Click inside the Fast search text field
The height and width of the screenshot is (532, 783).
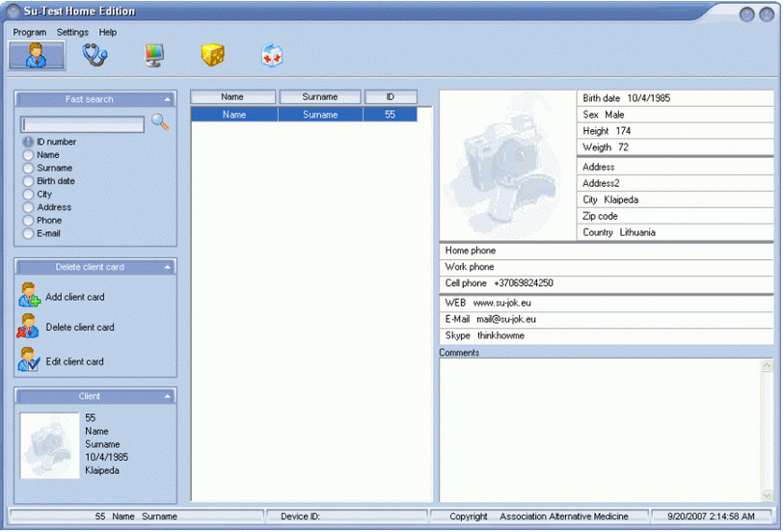tap(83, 124)
